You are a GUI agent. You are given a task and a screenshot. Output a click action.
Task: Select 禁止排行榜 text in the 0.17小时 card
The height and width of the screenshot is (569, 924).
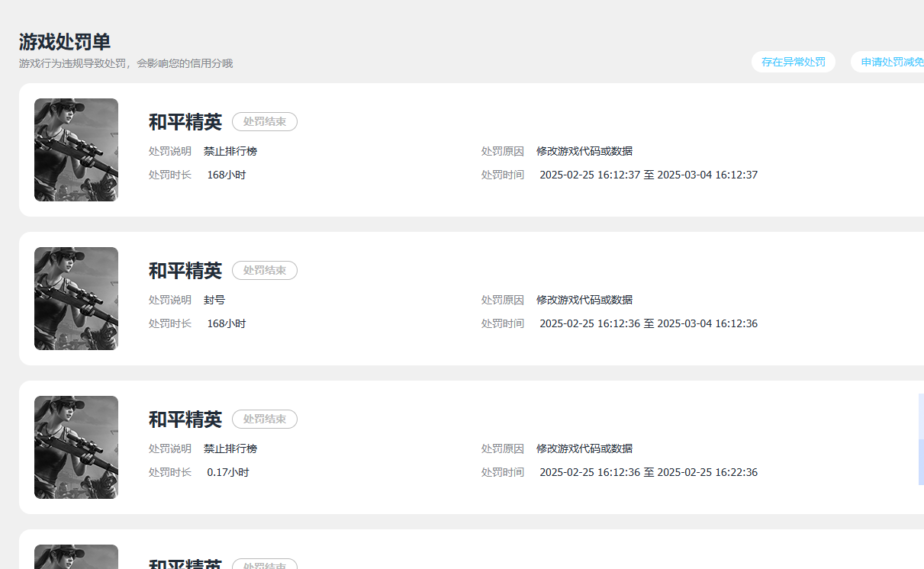pos(230,448)
